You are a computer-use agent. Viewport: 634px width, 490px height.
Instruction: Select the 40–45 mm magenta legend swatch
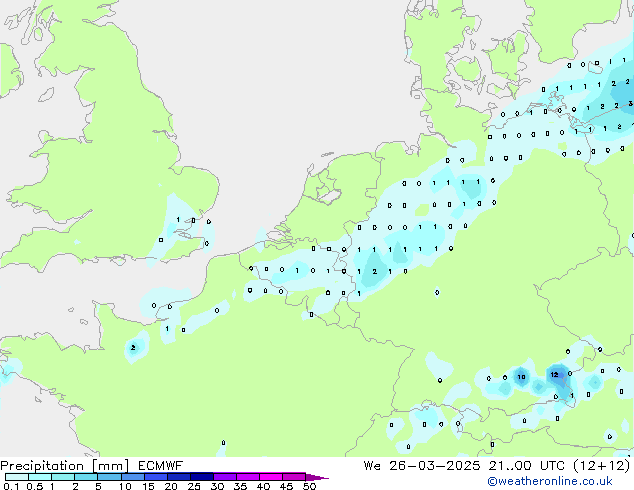pyautogui.click(x=271, y=477)
